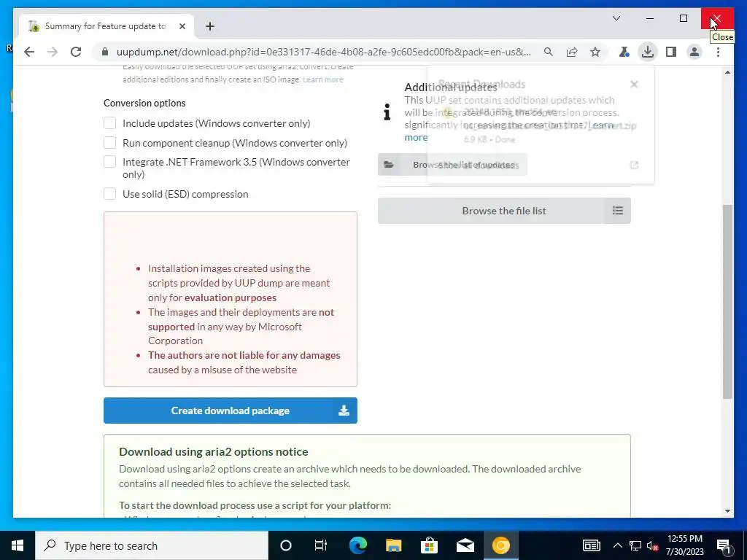Open the Windows Start menu
The height and width of the screenshot is (560, 747).
[18, 545]
